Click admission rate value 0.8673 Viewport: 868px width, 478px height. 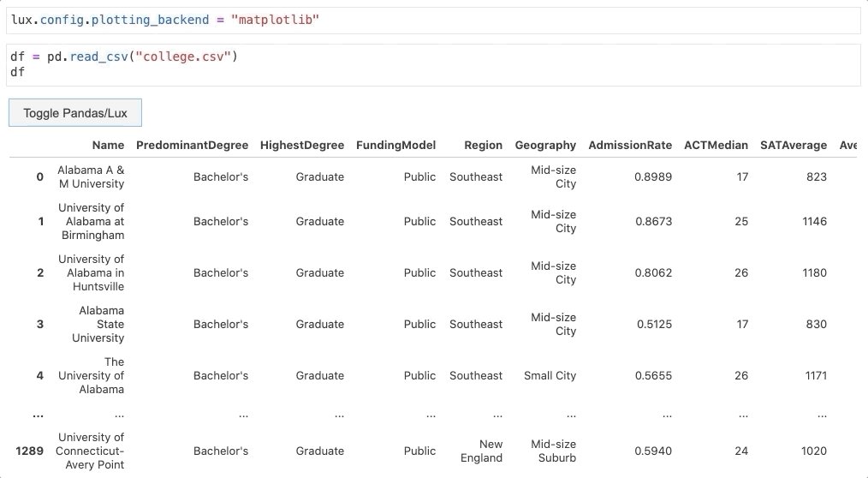[653, 222]
